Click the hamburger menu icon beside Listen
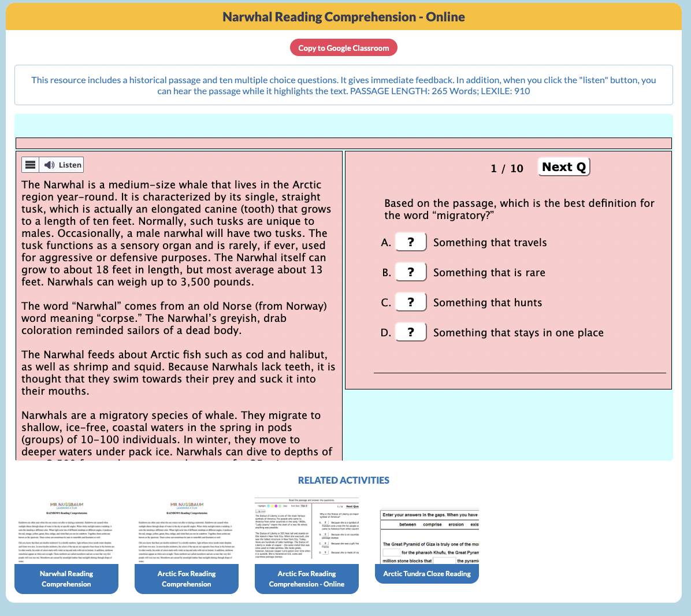This screenshot has width=691, height=616. [31, 165]
